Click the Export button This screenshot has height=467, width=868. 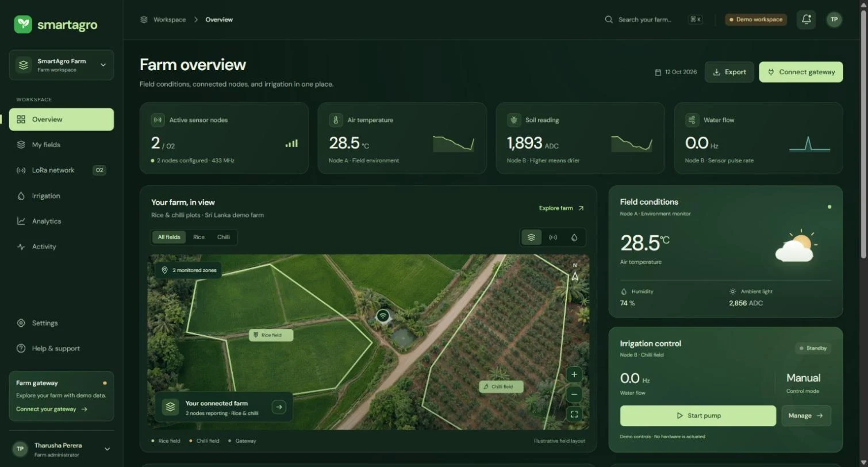[729, 72]
